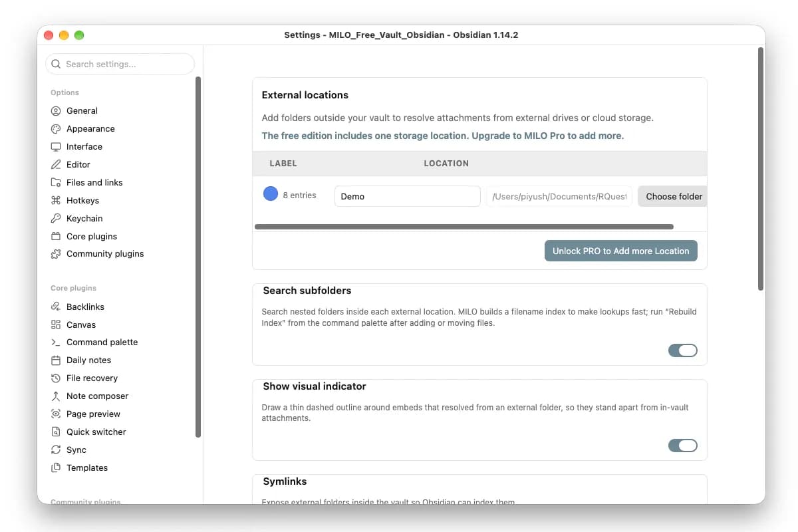Click the LOCATION column header

(446, 163)
